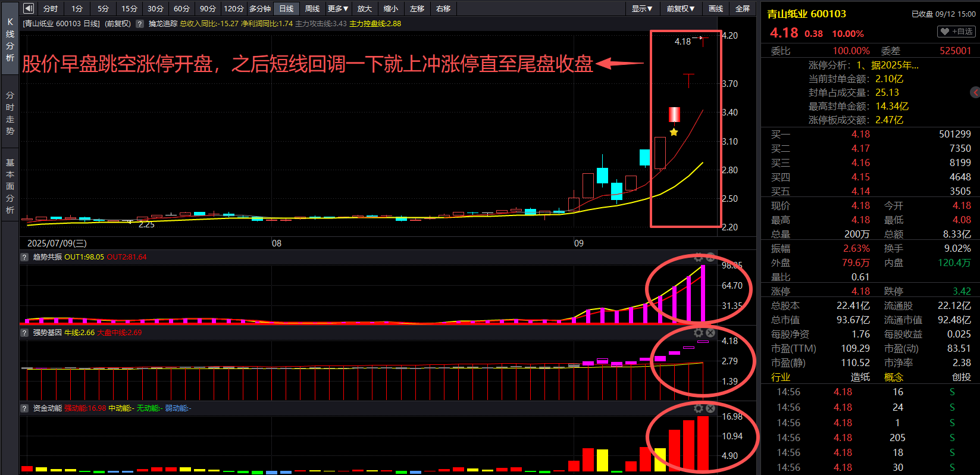This screenshot has height=475, width=980.
Task: Close the 趋势共振 indicator panel
Action: [x=710, y=257]
